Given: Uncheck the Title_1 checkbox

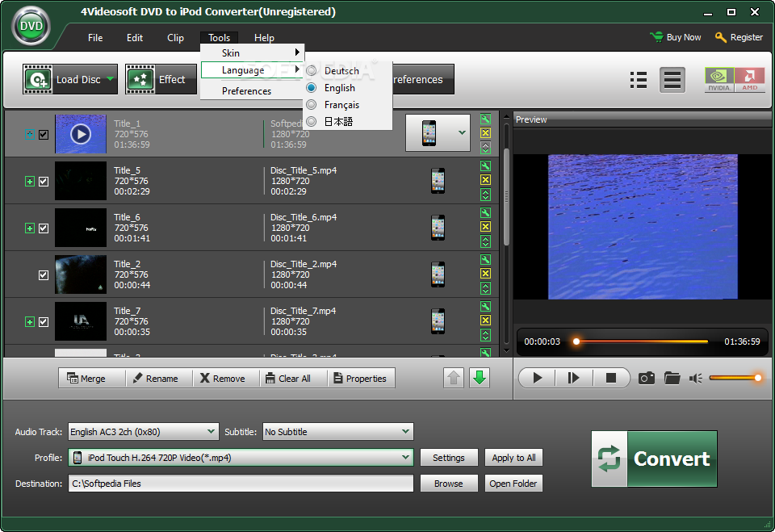Looking at the screenshot, I should pos(44,135).
